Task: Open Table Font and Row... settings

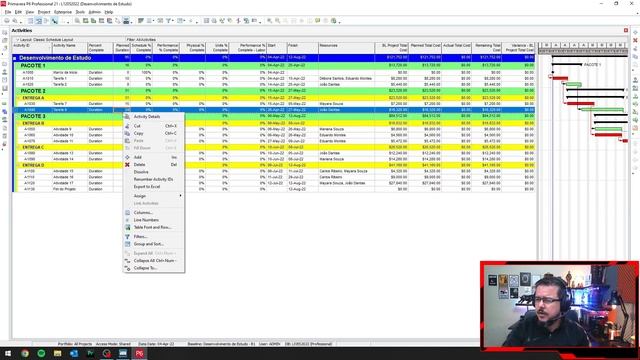Action: [153, 227]
